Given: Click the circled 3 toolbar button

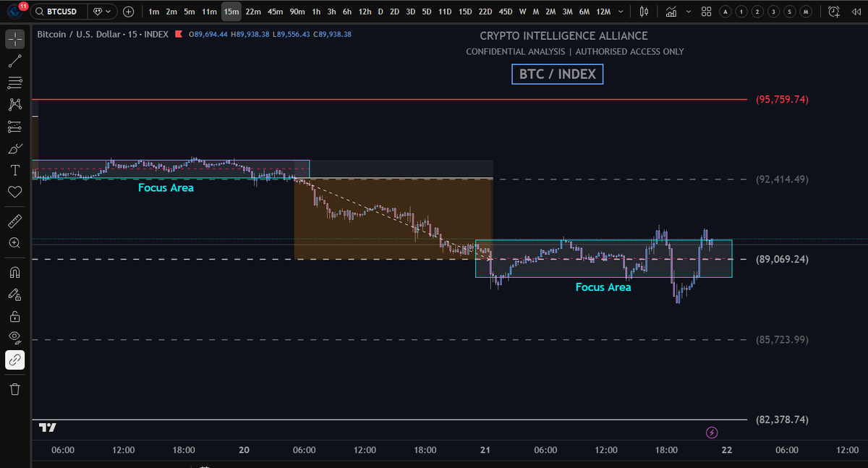Looking at the screenshot, I should point(773,12).
